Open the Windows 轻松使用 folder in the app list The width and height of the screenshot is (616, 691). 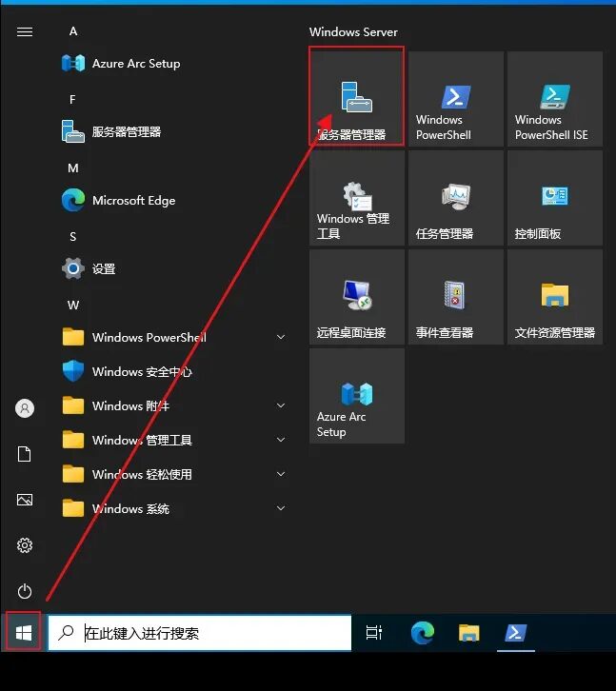(x=173, y=474)
